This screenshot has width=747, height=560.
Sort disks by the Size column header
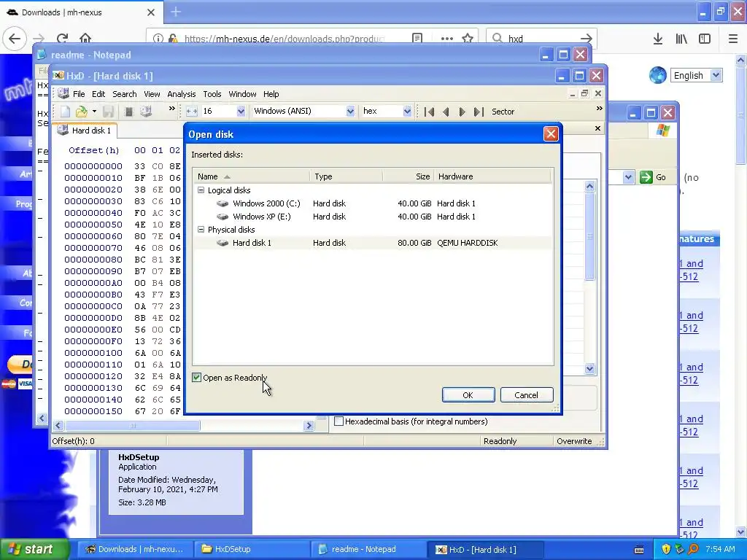pyautogui.click(x=409, y=176)
